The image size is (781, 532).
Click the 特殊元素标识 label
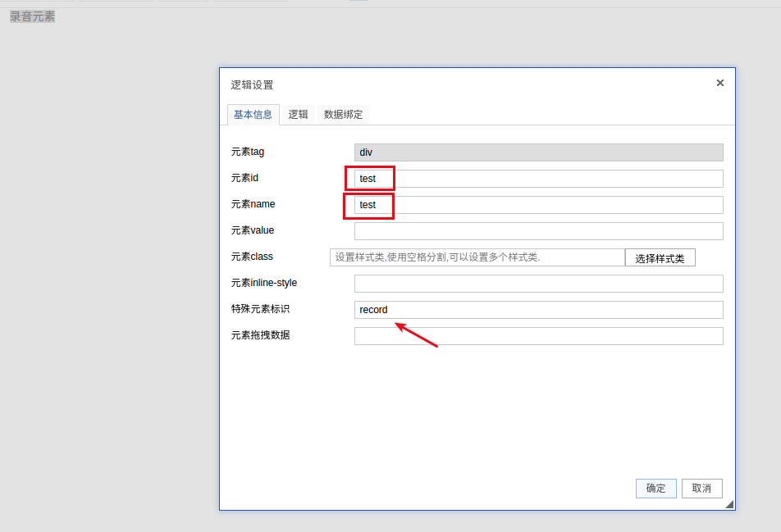coord(260,309)
